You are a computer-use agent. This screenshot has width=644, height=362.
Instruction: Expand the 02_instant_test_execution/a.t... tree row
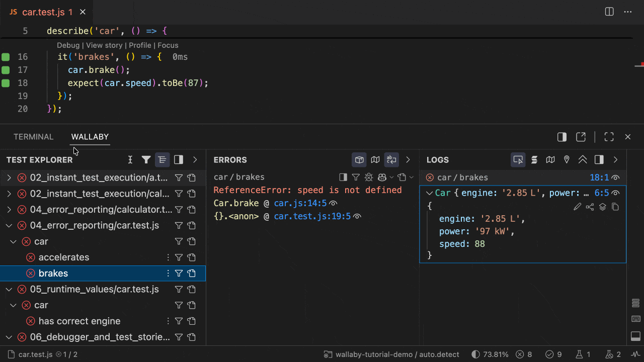9,177
